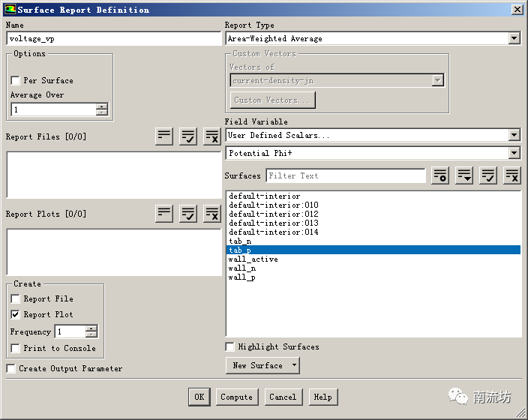Select all surfaces using the checkmark icon

tap(488, 175)
